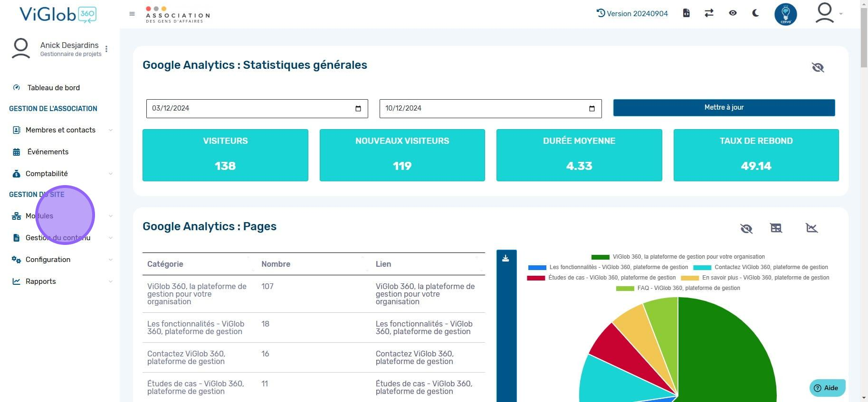
Task: Click the start date field 03/12/2024
Action: (x=257, y=108)
